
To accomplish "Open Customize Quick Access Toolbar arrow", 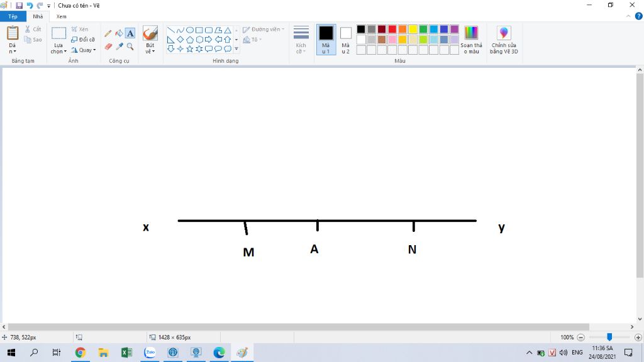I will 48,6.
